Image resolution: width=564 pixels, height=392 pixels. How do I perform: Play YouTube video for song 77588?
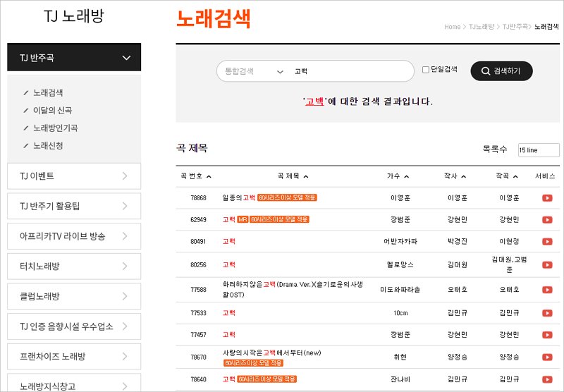546,289
